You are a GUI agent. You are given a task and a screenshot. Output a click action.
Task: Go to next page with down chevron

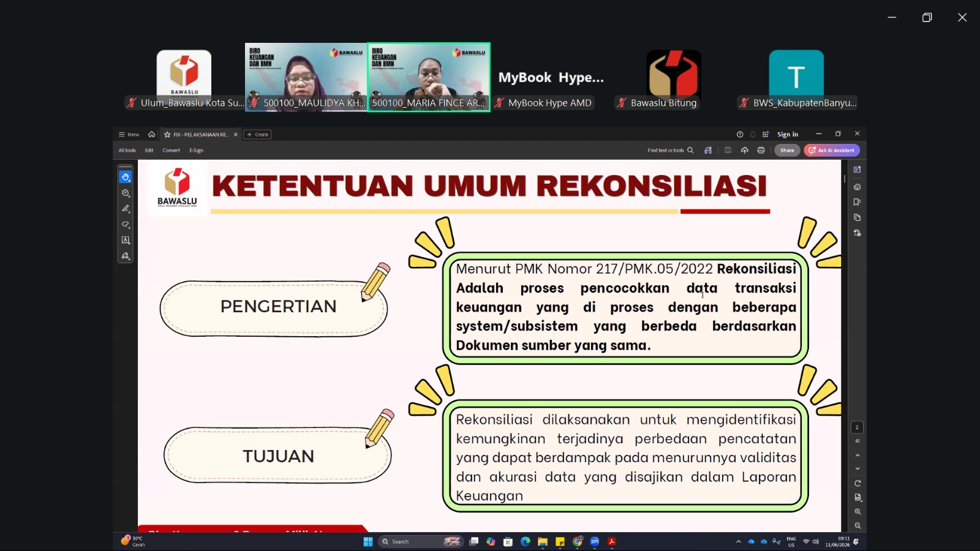(x=858, y=468)
